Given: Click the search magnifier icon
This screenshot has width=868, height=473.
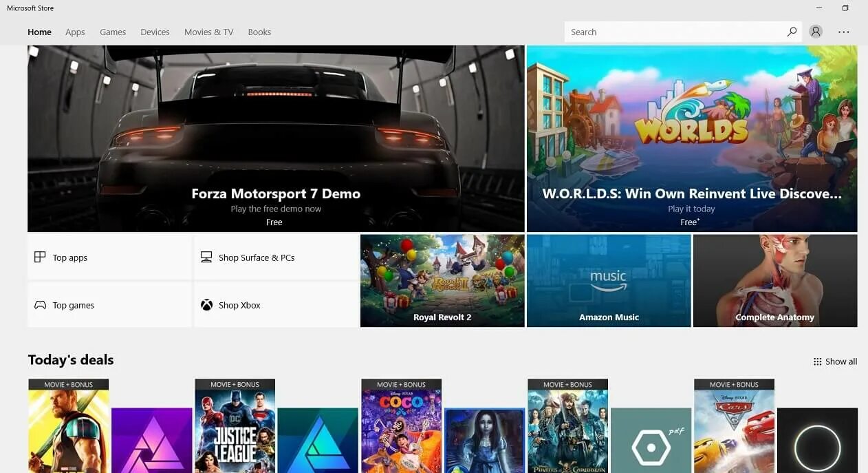Looking at the screenshot, I should point(792,32).
